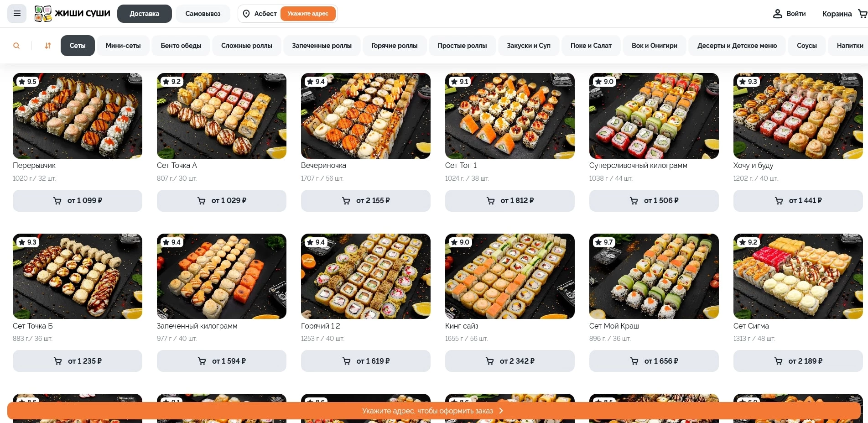The height and width of the screenshot is (423, 868).
Task: Click the 9.5 star rating badge on Перерывчик
Action: coord(27,82)
